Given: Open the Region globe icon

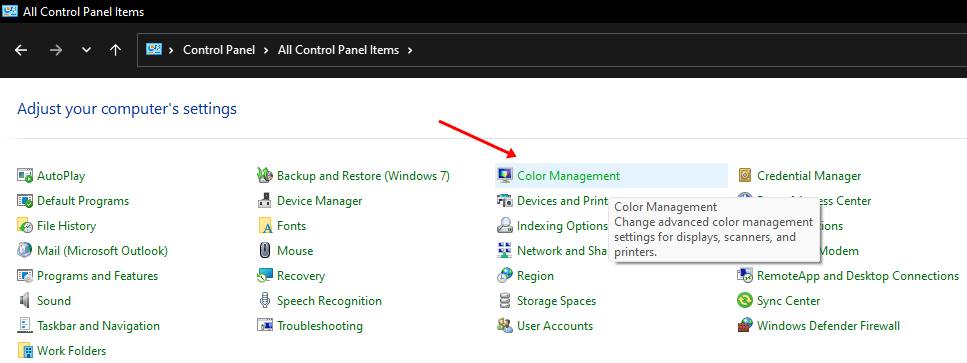Looking at the screenshot, I should (x=504, y=275).
